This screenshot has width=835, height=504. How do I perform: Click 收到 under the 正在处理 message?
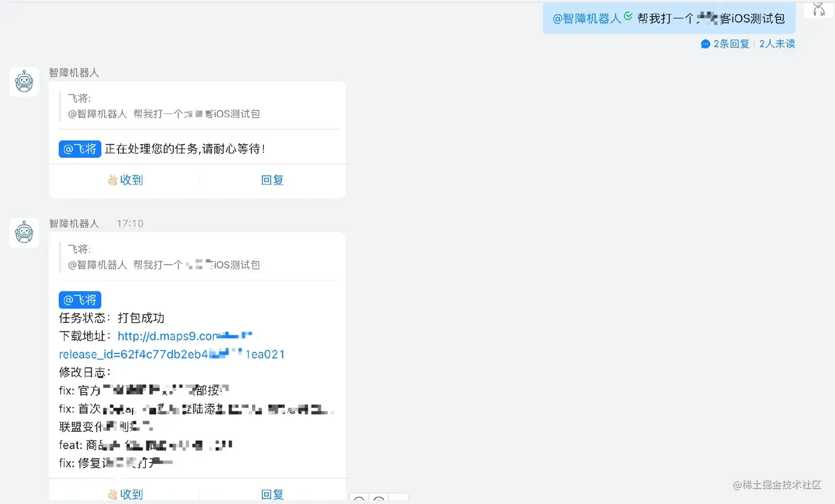125,180
